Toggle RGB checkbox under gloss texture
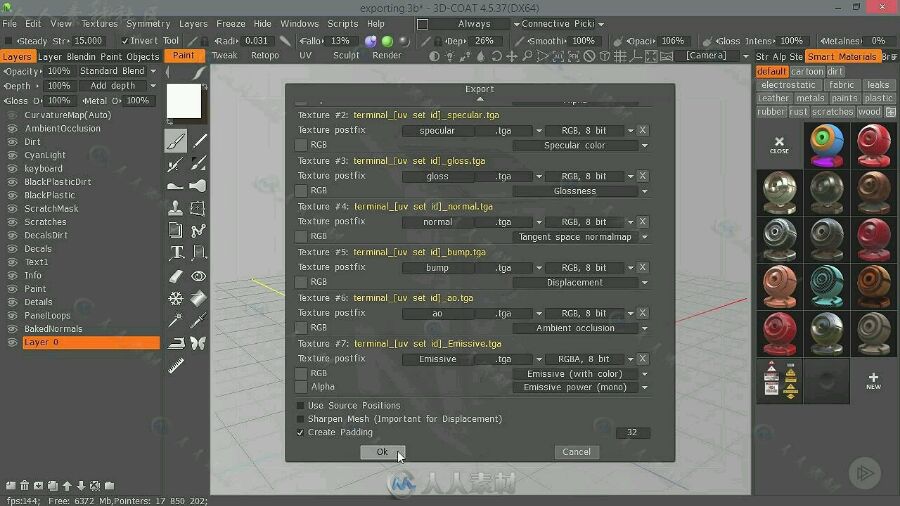The height and width of the screenshot is (506, 900). pyautogui.click(x=301, y=190)
